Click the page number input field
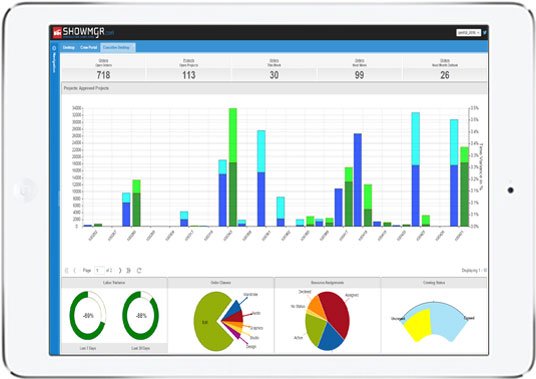 pyautogui.click(x=99, y=270)
